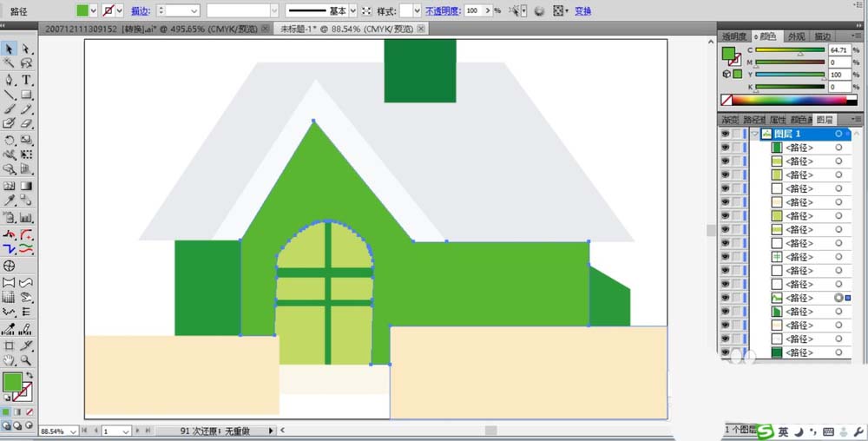868x441 pixels.
Task: Click target circle of the window-cross path row
Action: [838, 257]
